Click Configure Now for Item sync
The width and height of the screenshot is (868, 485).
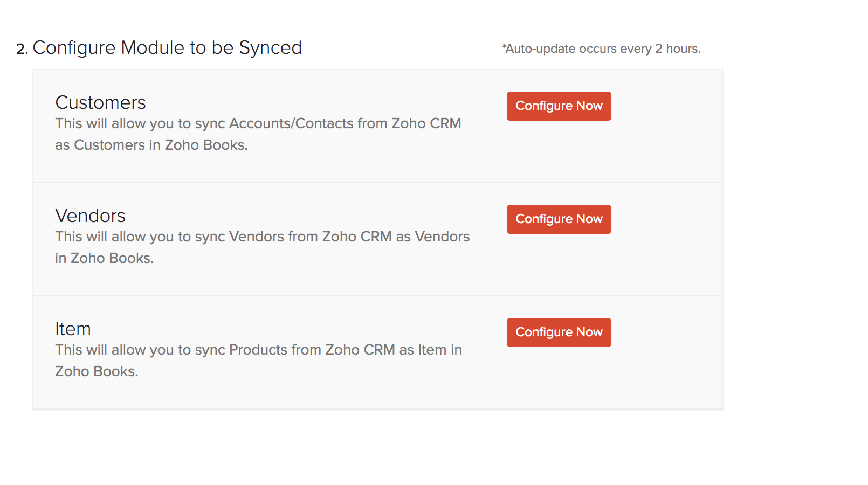point(558,332)
